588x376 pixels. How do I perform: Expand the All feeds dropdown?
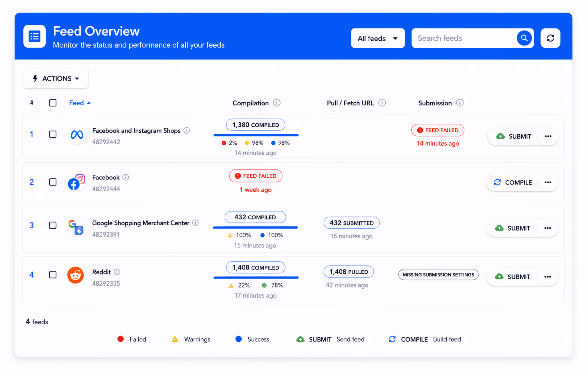(378, 38)
